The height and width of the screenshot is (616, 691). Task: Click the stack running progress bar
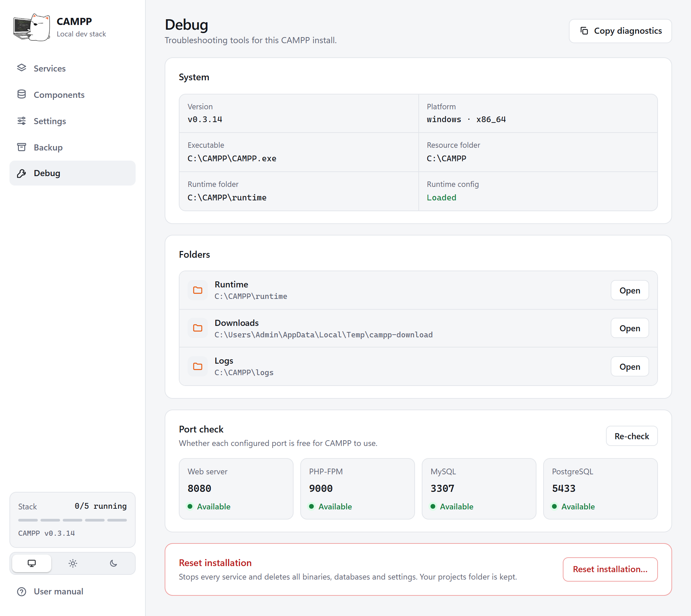click(x=73, y=520)
